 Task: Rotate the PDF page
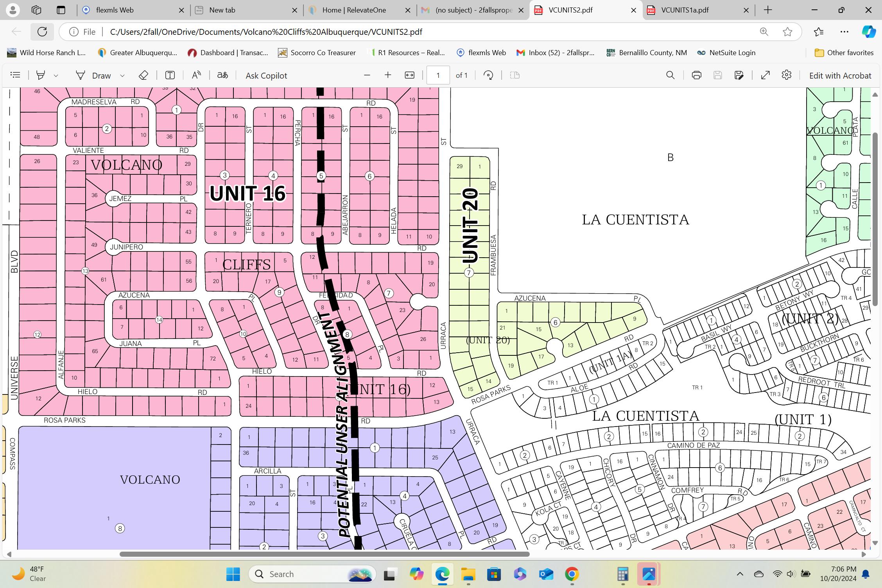click(x=488, y=75)
